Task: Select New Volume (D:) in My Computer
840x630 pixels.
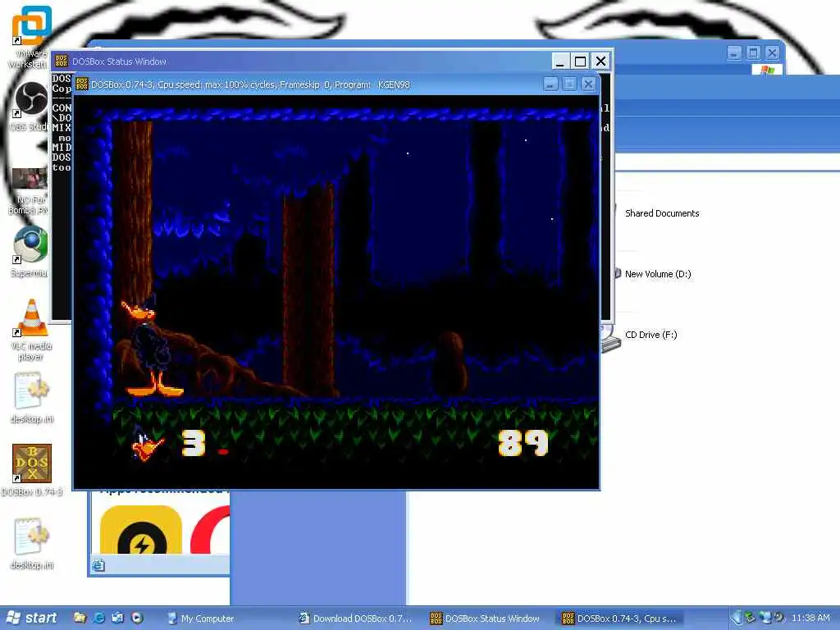Action: click(x=657, y=274)
